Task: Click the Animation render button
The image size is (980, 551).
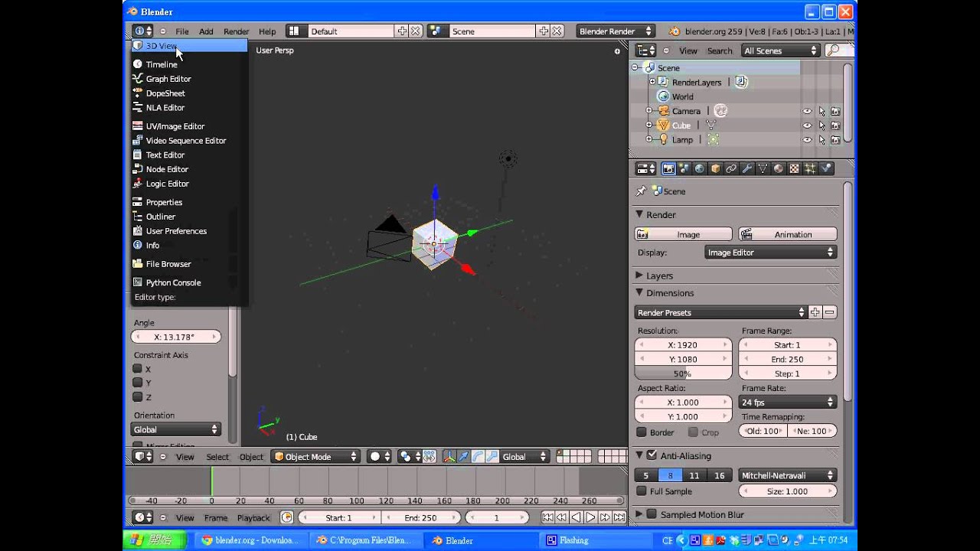Action: tap(787, 234)
